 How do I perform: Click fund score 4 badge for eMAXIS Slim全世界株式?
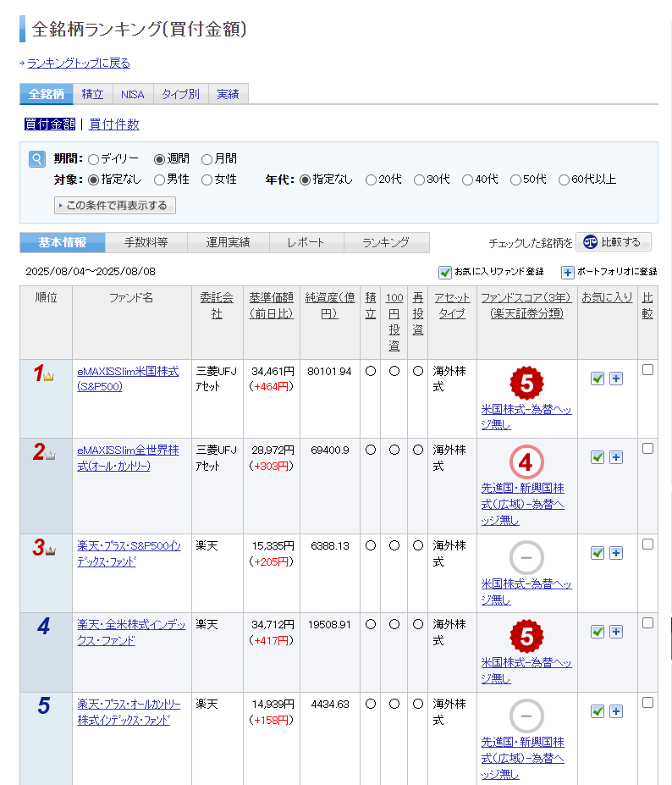[526, 462]
